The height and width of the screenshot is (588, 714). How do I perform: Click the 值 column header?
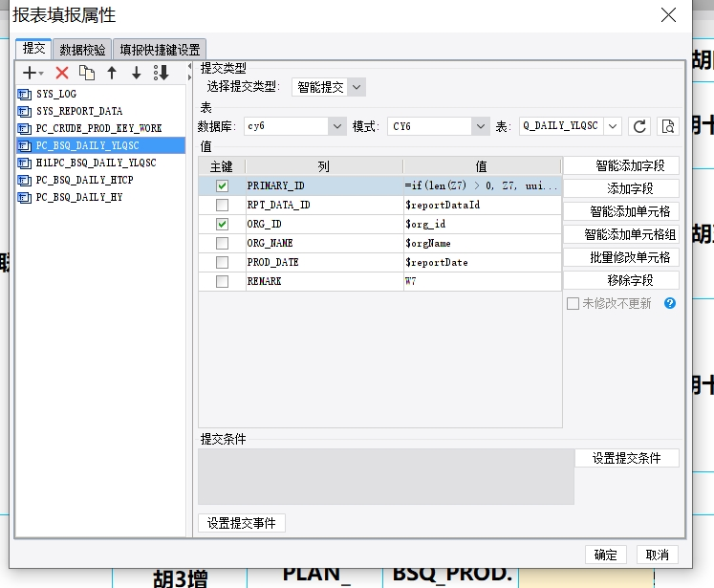(x=483, y=166)
